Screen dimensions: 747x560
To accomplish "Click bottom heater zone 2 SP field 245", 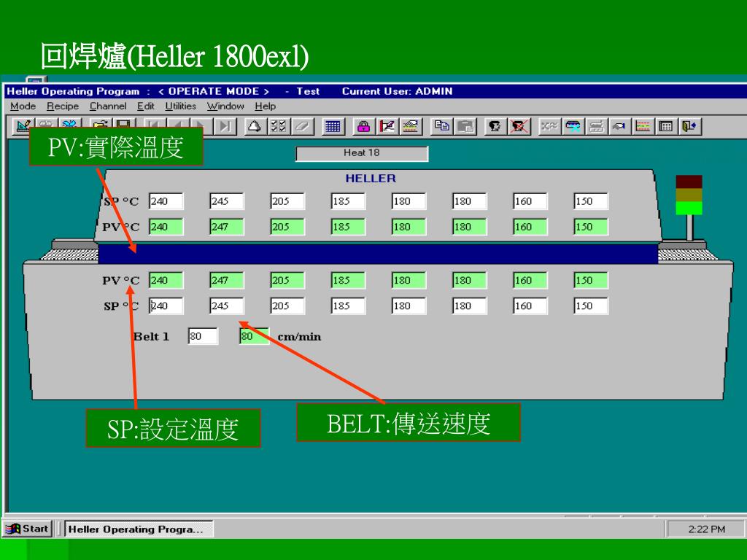I will pos(227,306).
